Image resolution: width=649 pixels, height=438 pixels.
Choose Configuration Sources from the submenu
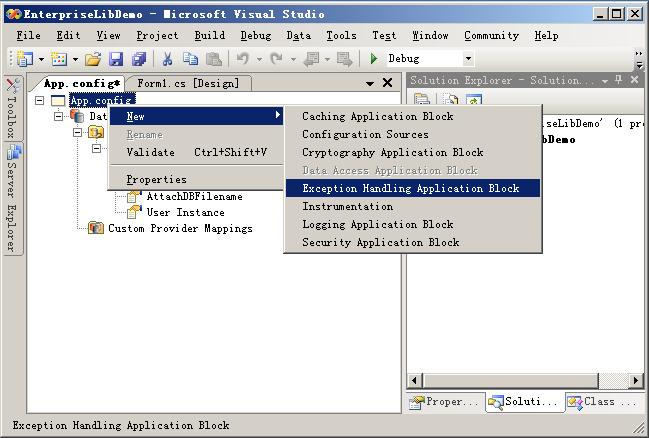(x=413, y=135)
